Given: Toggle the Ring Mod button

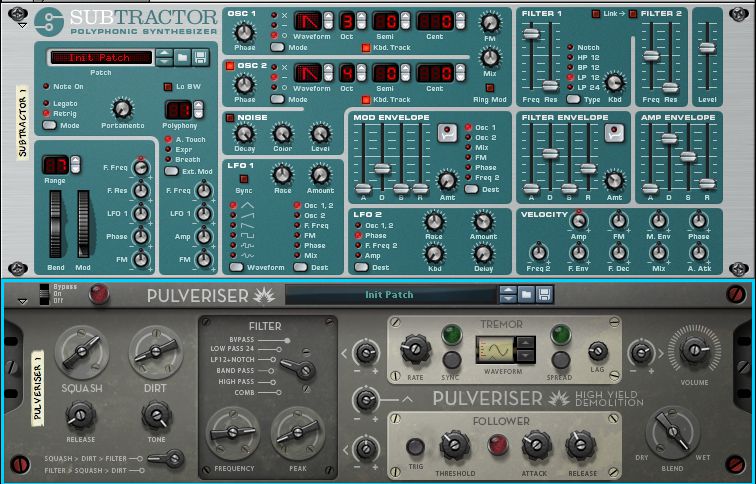Looking at the screenshot, I should tap(489, 88).
